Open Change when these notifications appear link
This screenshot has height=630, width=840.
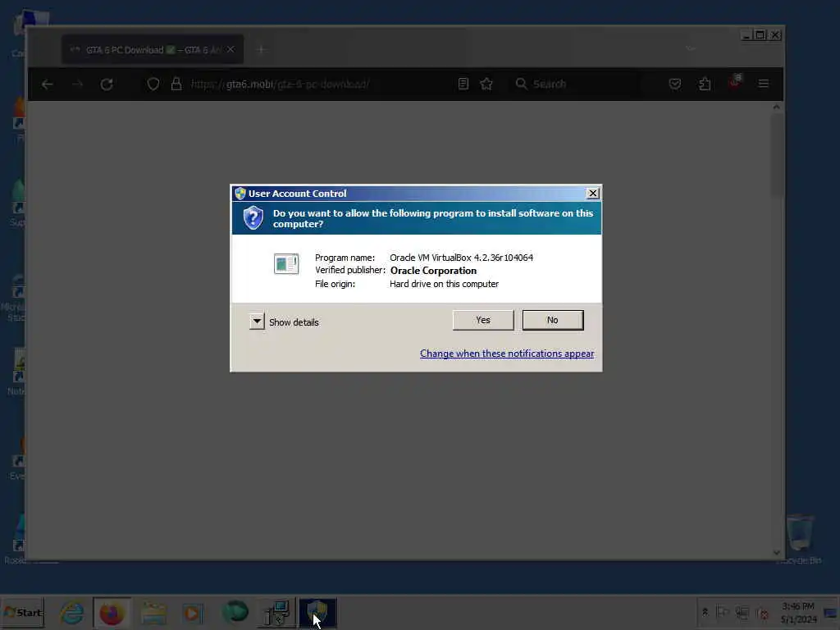pos(506,354)
